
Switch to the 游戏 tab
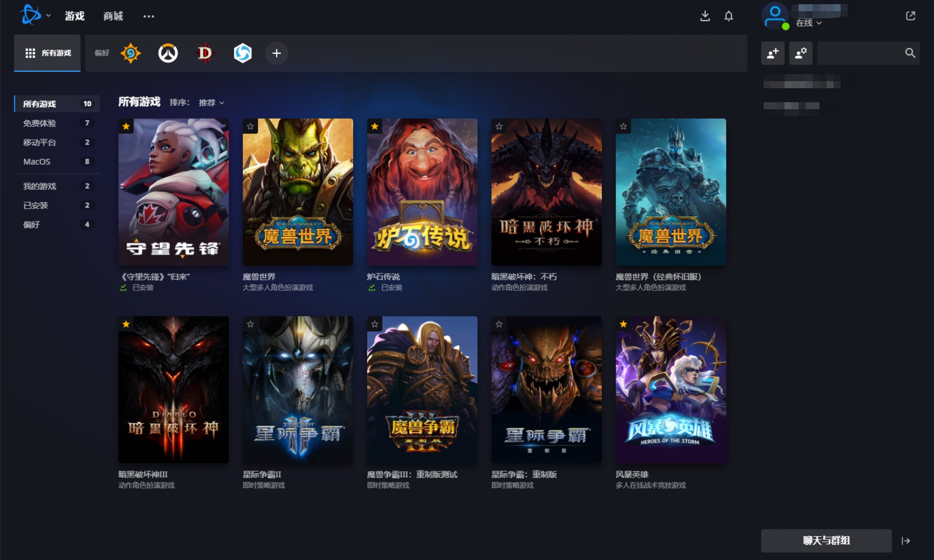click(x=75, y=16)
